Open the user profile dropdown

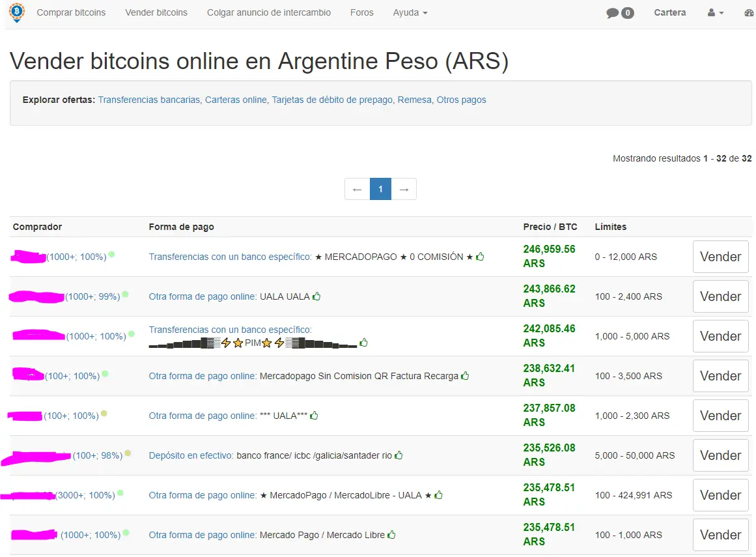pyautogui.click(x=716, y=13)
